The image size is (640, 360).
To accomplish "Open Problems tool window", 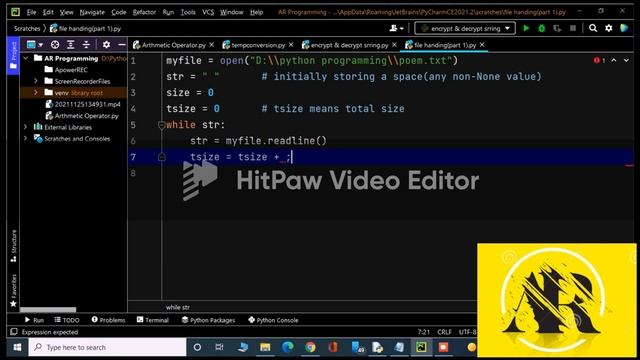I will coord(109,320).
